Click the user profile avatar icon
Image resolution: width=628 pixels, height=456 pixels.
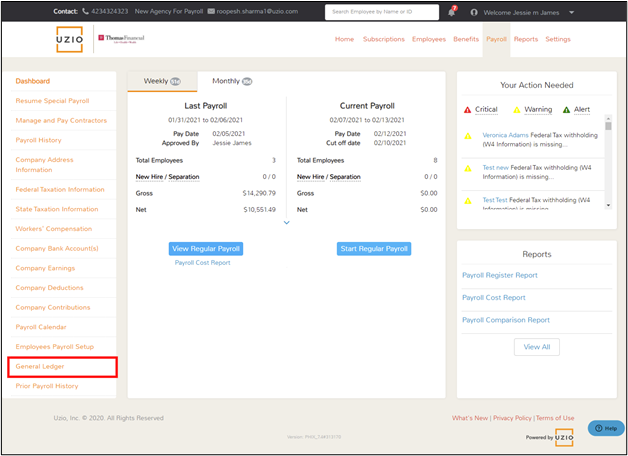[x=474, y=12]
